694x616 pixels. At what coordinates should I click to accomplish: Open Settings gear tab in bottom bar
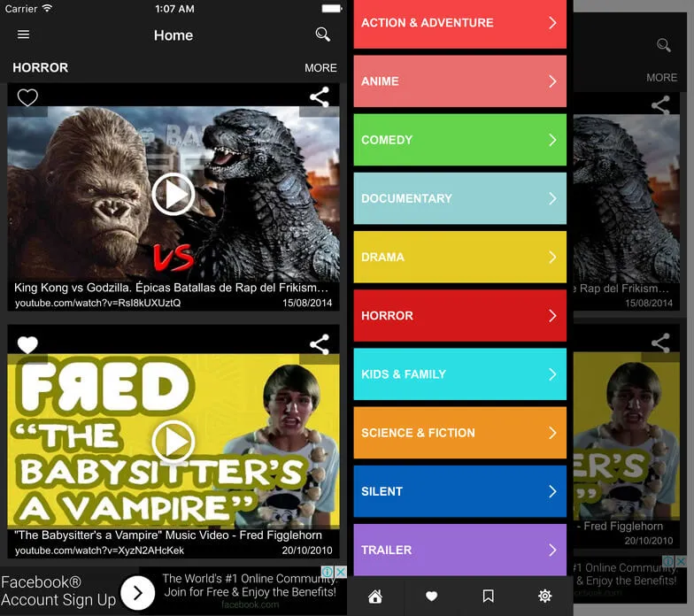click(x=545, y=597)
